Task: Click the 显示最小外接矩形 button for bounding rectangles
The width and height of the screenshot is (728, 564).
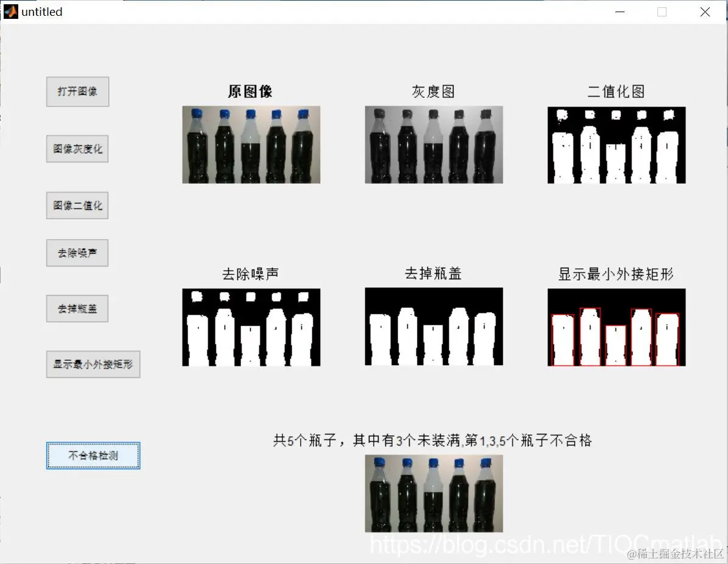Action: click(93, 364)
